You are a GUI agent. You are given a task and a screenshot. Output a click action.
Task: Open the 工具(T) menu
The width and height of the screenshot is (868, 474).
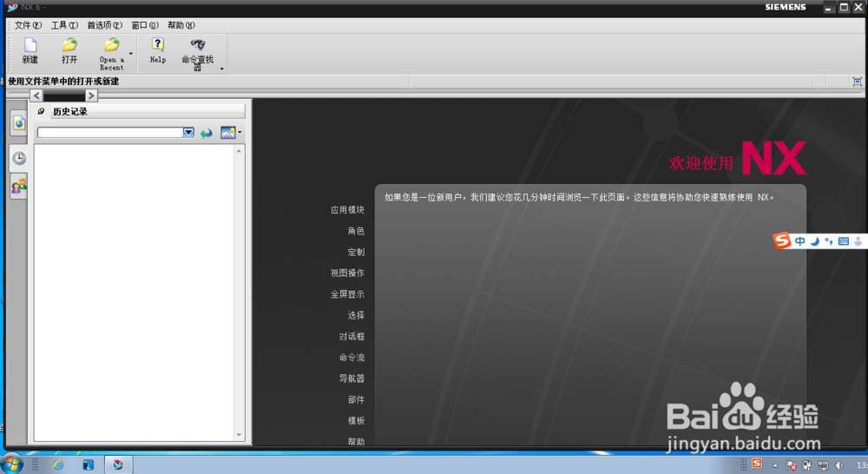tap(64, 25)
